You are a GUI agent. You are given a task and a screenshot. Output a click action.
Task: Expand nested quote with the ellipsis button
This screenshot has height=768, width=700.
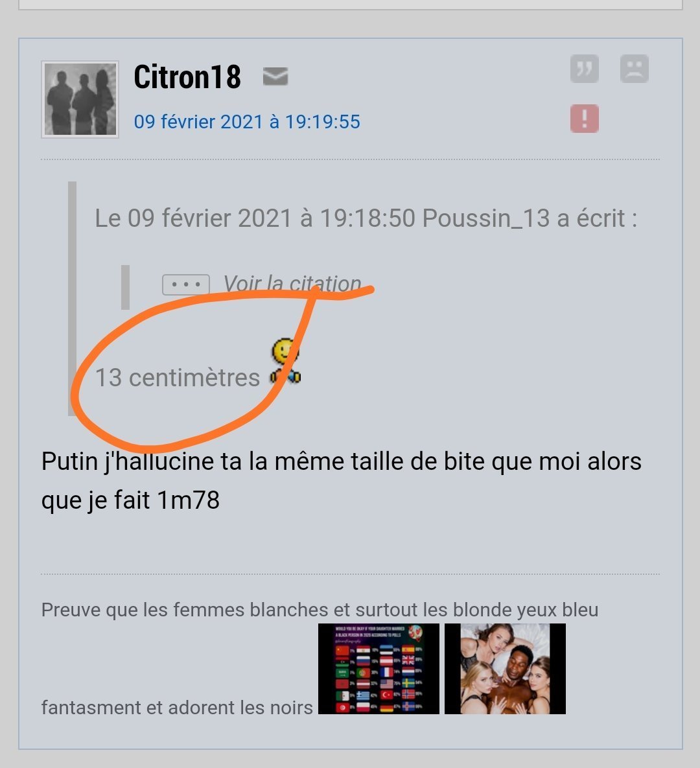[186, 285]
